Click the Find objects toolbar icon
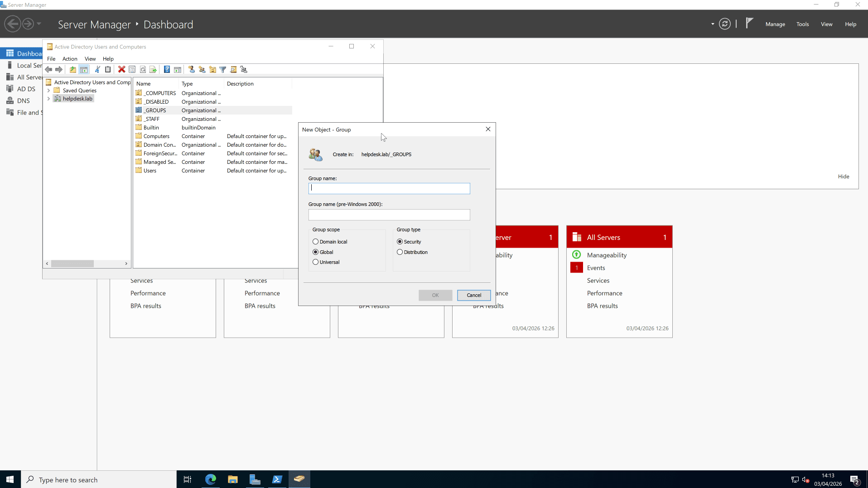The image size is (868, 488). point(233,69)
